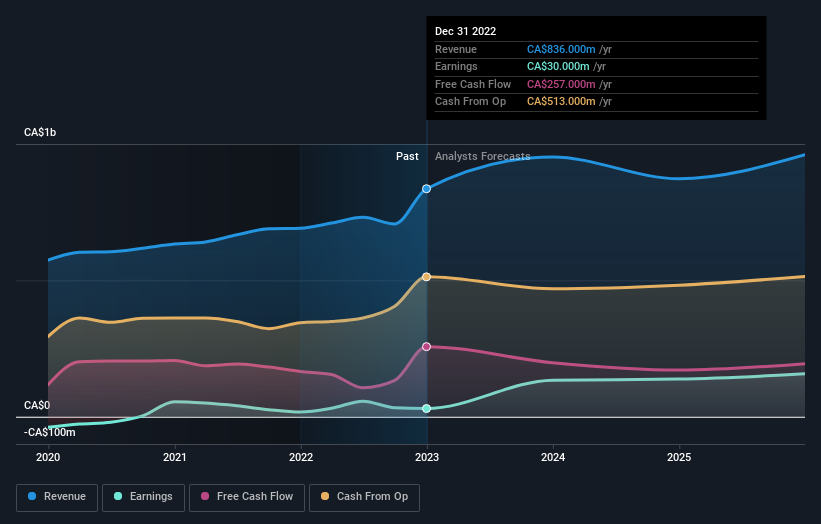Click the 2020 x-axis label
Image resolution: width=821 pixels, height=524 pixels.
tap(48, 457)
